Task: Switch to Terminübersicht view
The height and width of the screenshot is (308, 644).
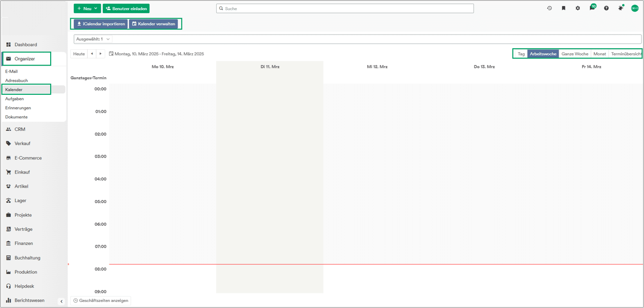Action: (x=626, y=54)
